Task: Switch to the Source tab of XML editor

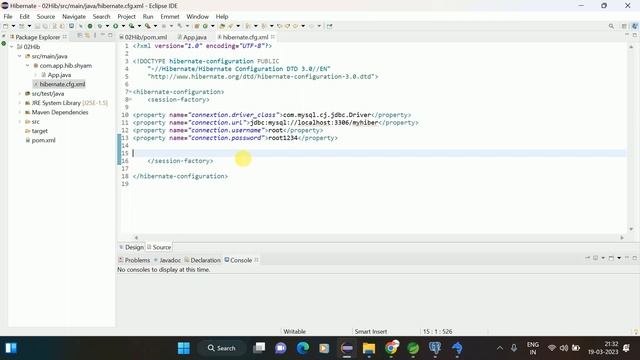Action: click(159, 247)
